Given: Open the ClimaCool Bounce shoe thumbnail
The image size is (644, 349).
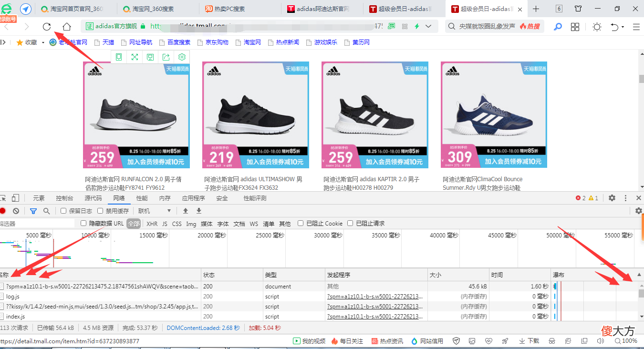Looking at the screenshot, I should (x=494, y=115).
